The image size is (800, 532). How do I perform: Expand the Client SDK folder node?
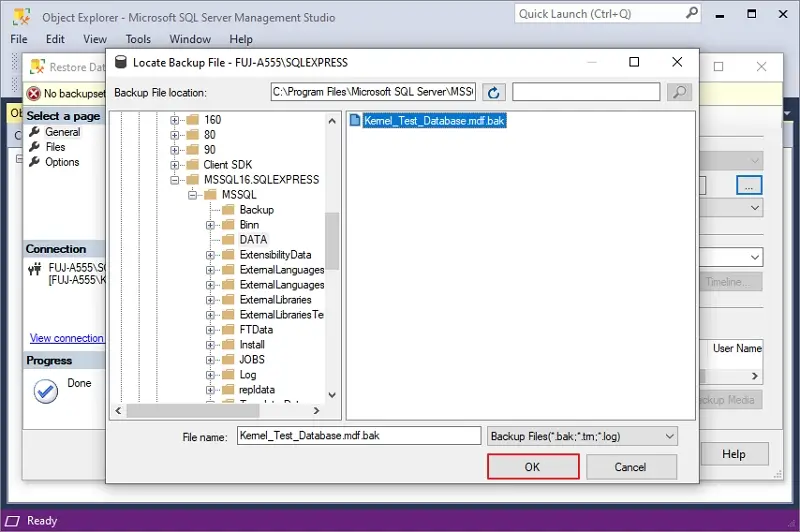tap(174, 165)
